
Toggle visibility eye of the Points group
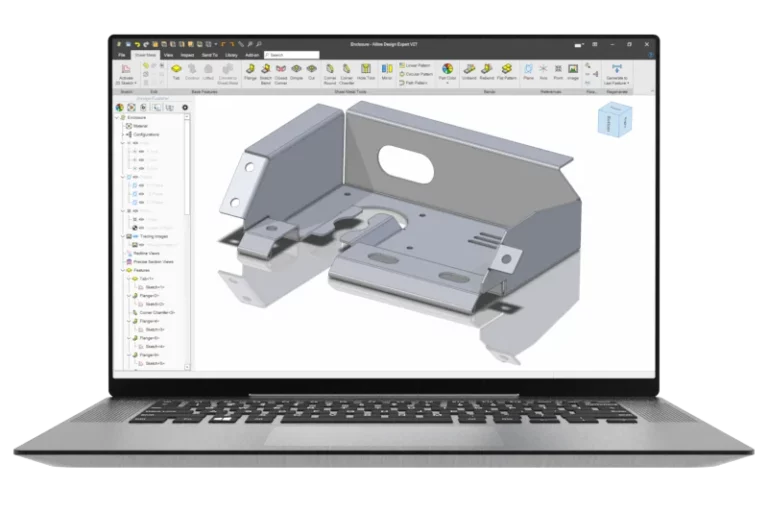(135, 211)
